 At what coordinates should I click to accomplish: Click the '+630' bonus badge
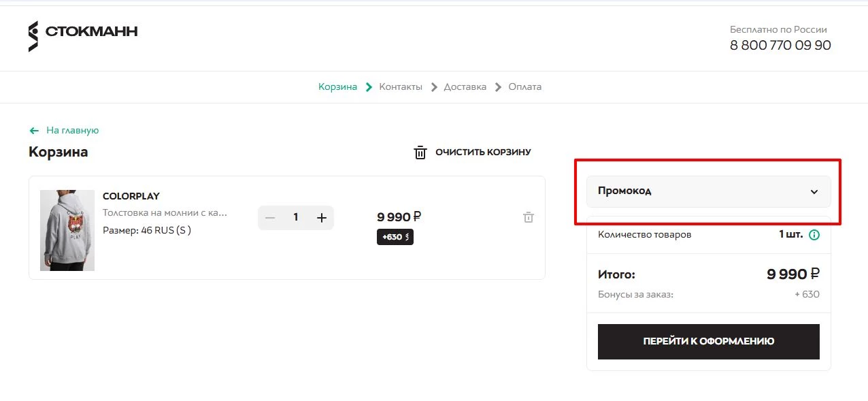(395, 237)
